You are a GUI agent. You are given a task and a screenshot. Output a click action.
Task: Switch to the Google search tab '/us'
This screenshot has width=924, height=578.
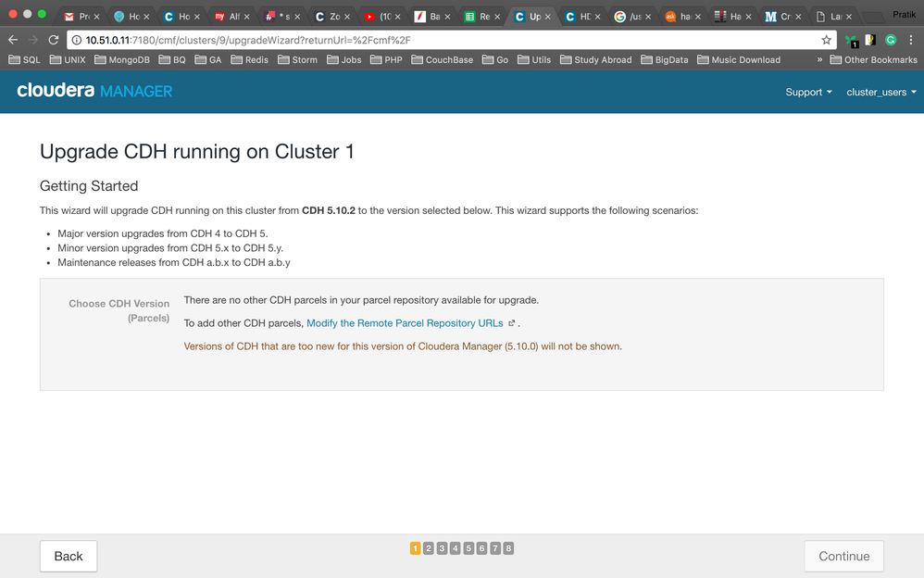pos(631,17)
